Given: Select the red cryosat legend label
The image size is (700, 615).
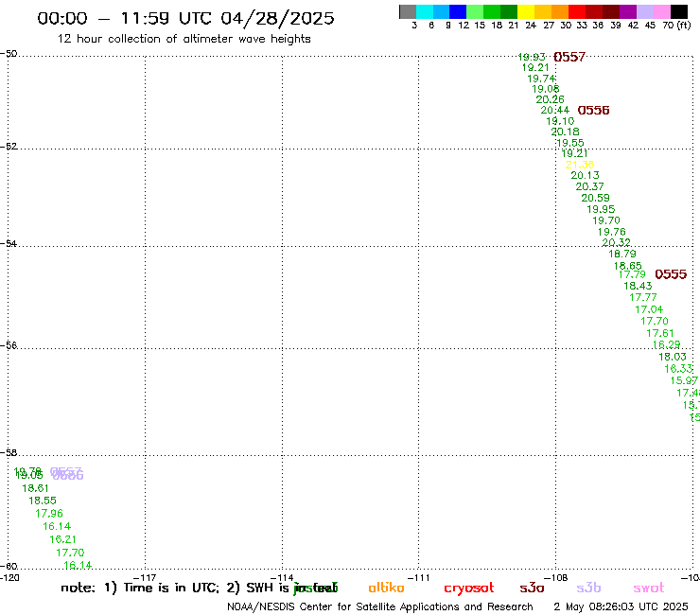Looking at the screenshot, I should click(469, 588).
